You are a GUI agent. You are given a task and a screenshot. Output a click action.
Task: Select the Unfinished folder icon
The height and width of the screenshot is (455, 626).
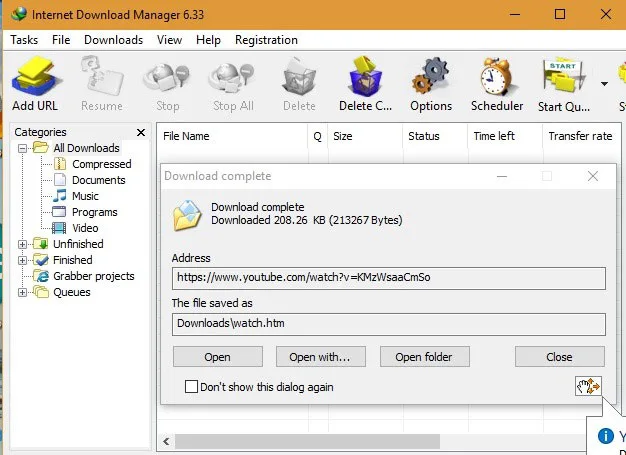click(x=41, y=243)
